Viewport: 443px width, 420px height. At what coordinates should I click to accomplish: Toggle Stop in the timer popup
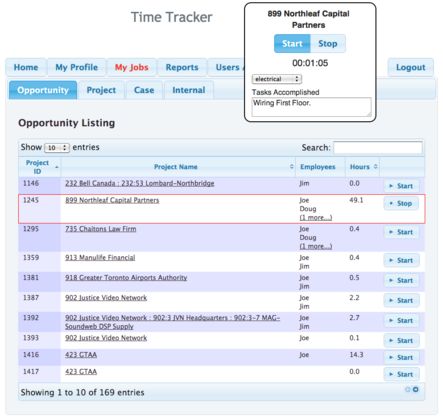(328, 44)
